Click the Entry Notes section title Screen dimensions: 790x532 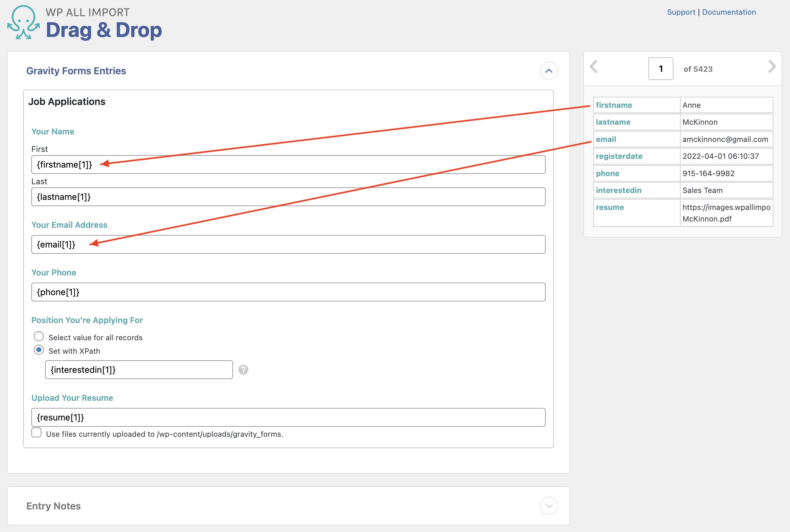54,506
